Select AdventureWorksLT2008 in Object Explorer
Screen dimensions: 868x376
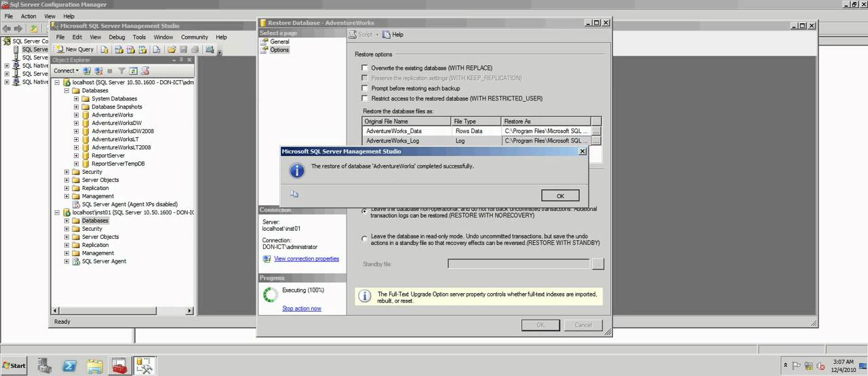[121, 147]
